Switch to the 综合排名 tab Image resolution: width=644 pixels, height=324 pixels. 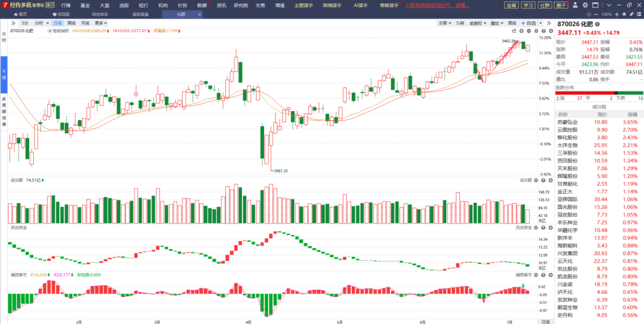coord(99,14)
